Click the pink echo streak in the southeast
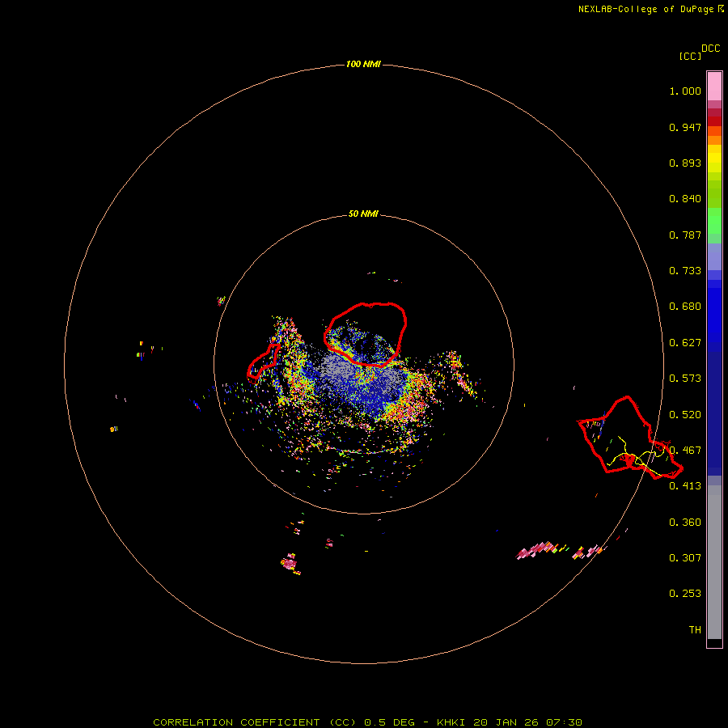 [x=539, y=549]
